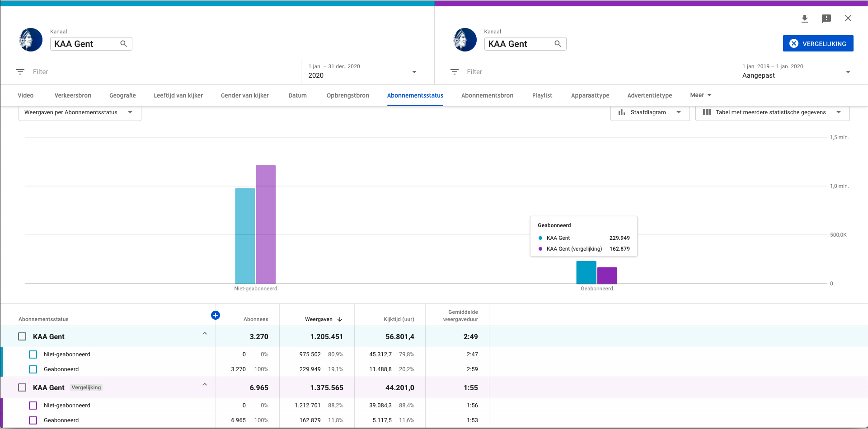Click the left filter lines icon
Image resolution: width=868 pixels, height=429 pixels.
point(20,72)
